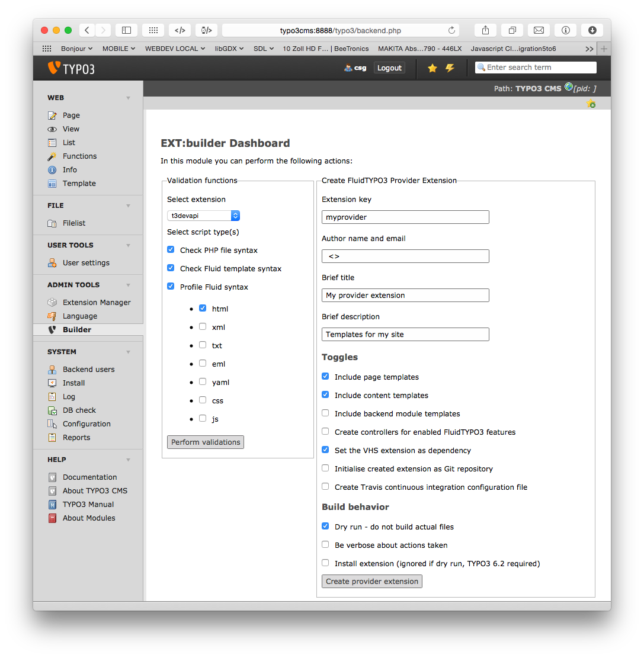The image size is (644, 658).
Task: Click the Safari downloads arrow icon
Action: pyautogui.click(x=592, y=30)
